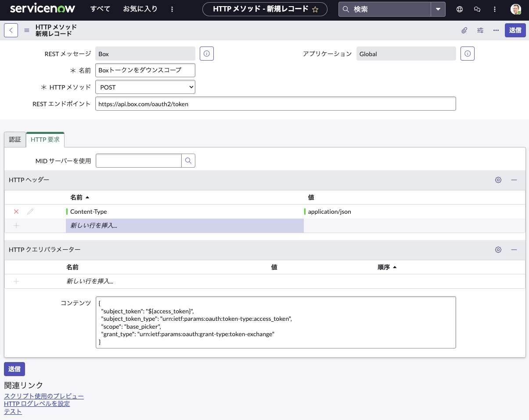The width and height of the screenshot is (529, 420).
Task: Show info for アプリケーション Global record
Action: [468, 54]
